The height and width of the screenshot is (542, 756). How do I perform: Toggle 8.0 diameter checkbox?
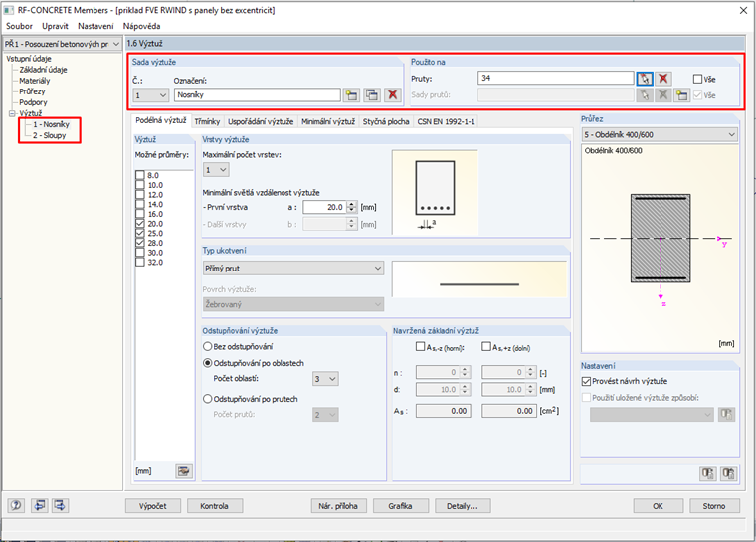(x=140, y=175)
